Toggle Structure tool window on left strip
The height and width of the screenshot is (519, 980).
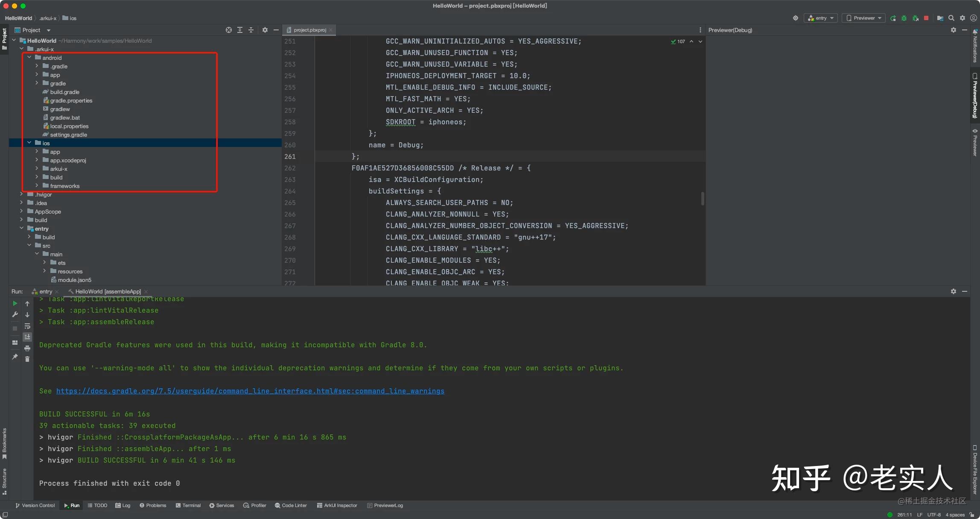[4, 481]
